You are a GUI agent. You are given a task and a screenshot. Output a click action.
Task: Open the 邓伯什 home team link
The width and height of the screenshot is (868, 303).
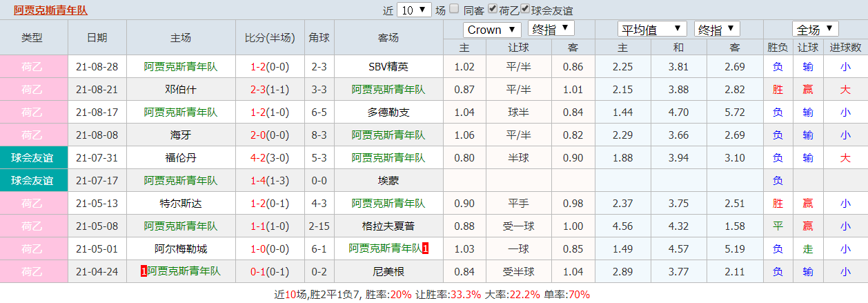(x=180, y=90)
